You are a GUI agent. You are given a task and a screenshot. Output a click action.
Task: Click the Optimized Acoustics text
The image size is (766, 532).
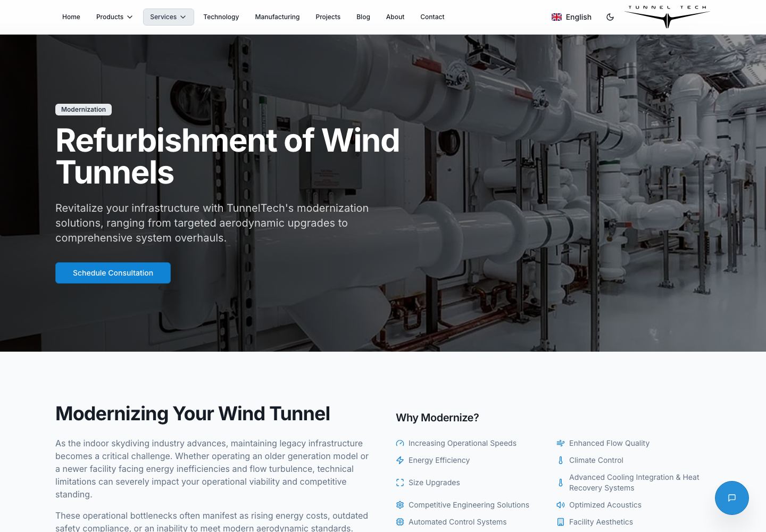click(x=605, y=505)
